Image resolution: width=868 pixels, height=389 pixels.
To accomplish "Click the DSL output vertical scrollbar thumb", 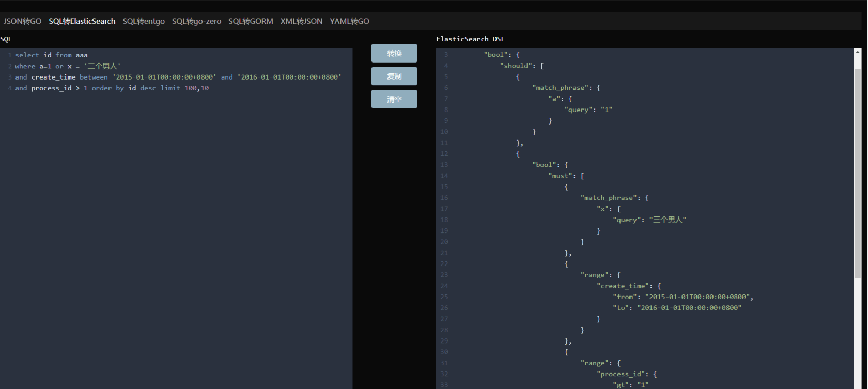I will pyautogui.click(x=858, y=173).
